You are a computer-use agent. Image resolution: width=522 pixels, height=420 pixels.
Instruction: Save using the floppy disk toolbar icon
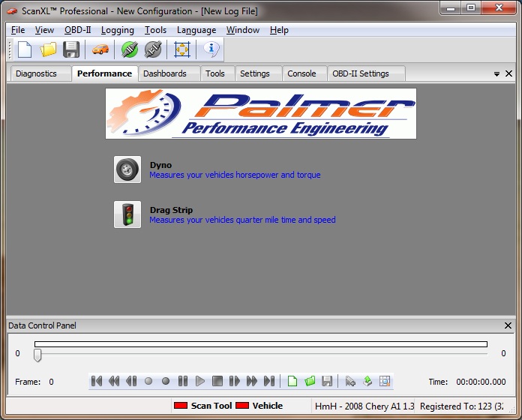(x=71, y=50)
